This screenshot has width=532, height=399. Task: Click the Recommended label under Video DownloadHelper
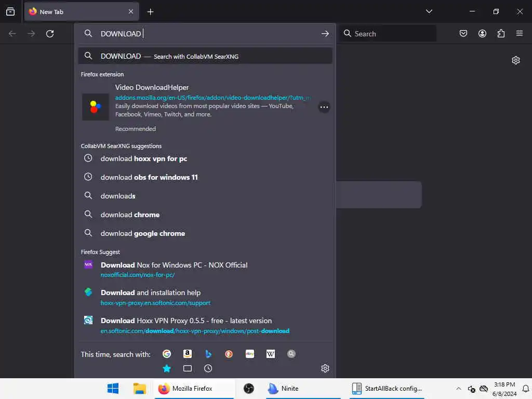click(x=136, y=129)
